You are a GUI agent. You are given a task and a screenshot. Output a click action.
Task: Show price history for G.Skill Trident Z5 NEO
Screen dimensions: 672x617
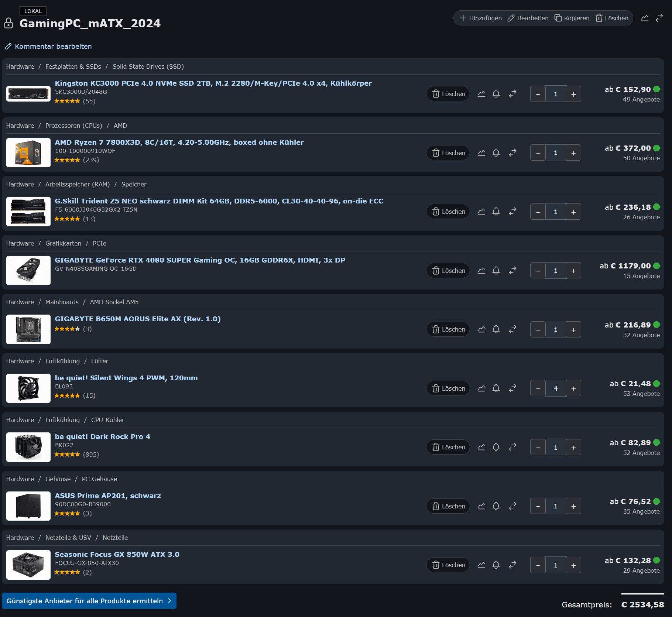481,212
